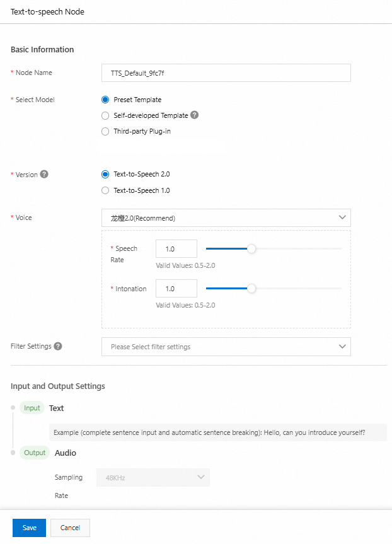Click the Cancel button
Viewport: 392px width, 544px height.
[x=70, y=528]
